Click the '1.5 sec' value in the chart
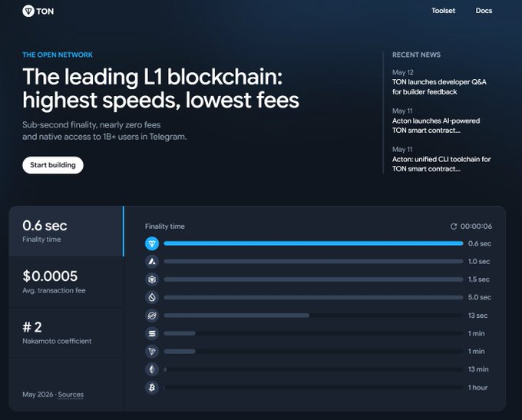Screen dimensions: 522x420 tap(479, 279)
